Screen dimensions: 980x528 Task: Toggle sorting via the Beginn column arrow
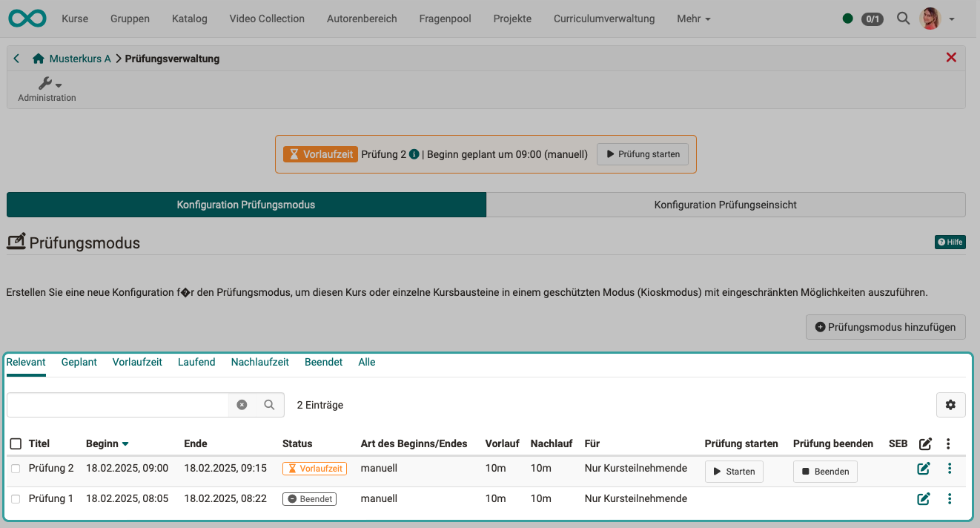(x=127, y=443)
